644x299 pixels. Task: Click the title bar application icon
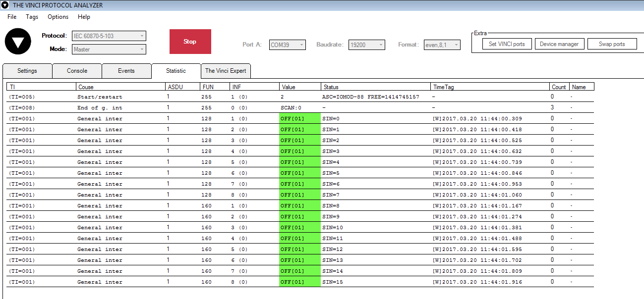pos(5,5)
